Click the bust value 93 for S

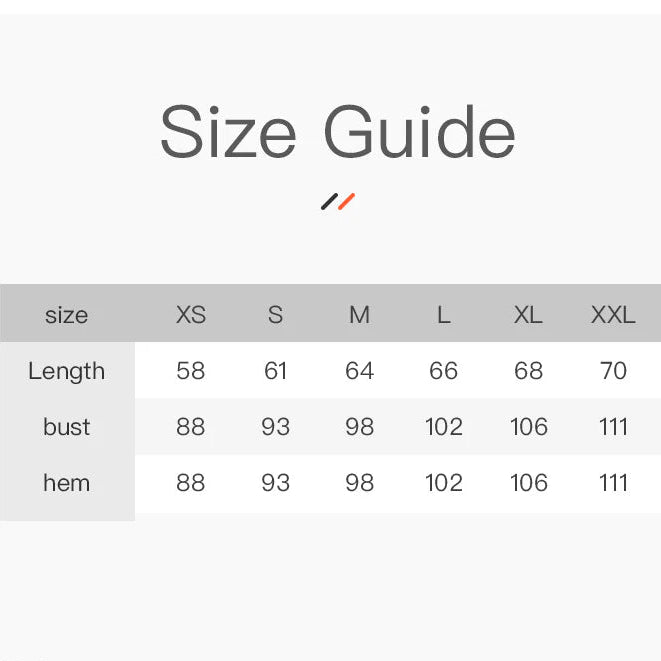click(x=275, y=427)
